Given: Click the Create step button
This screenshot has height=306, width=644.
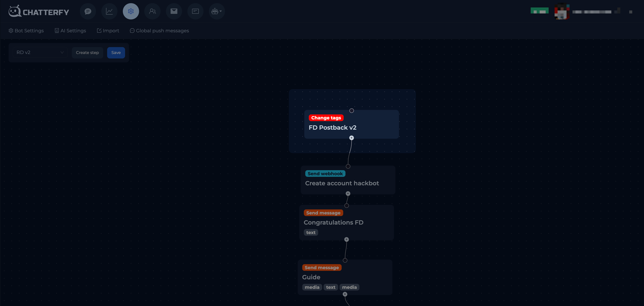Looking at the screenshot, I should pos(87,53).
